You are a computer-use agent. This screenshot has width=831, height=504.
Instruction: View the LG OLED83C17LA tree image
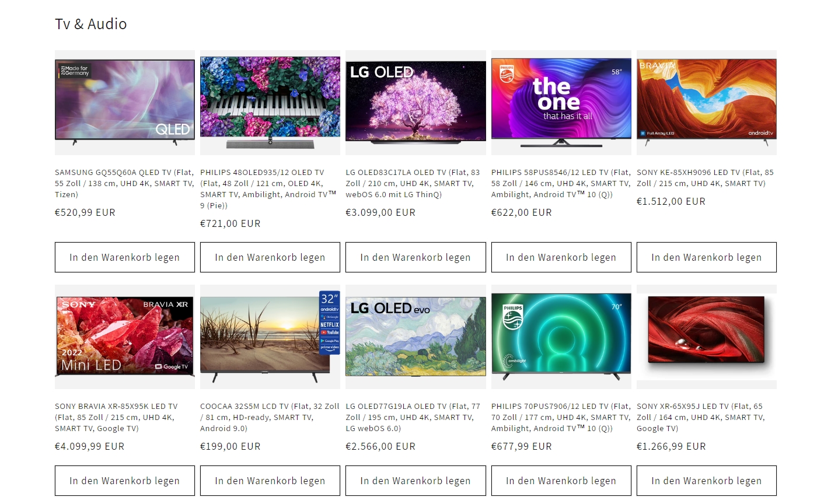pos(415,102)
